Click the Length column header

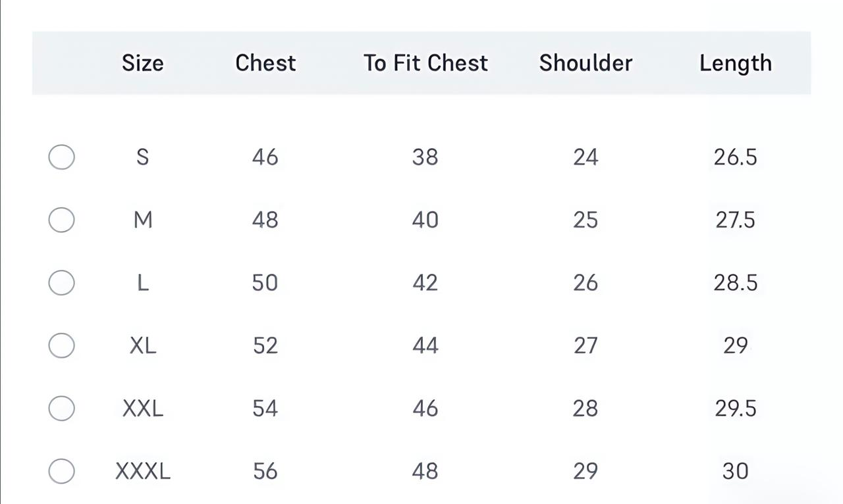tap(735, 63)
